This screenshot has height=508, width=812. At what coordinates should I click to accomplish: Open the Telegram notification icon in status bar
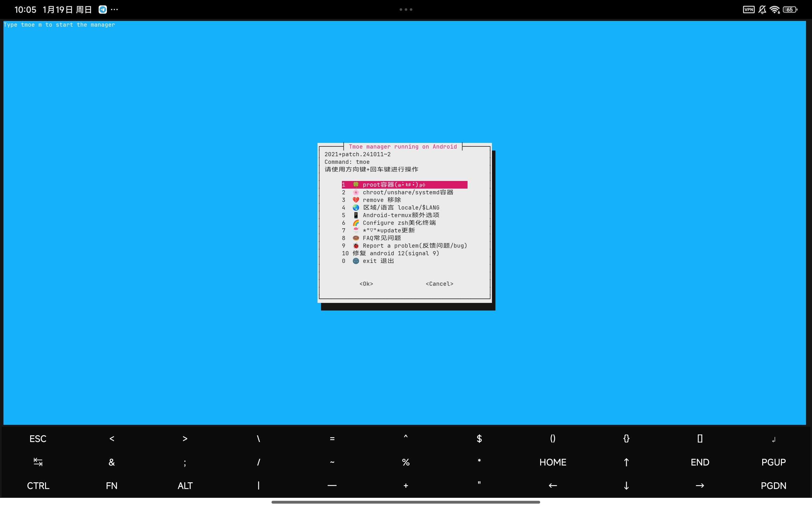pos(103,10)
